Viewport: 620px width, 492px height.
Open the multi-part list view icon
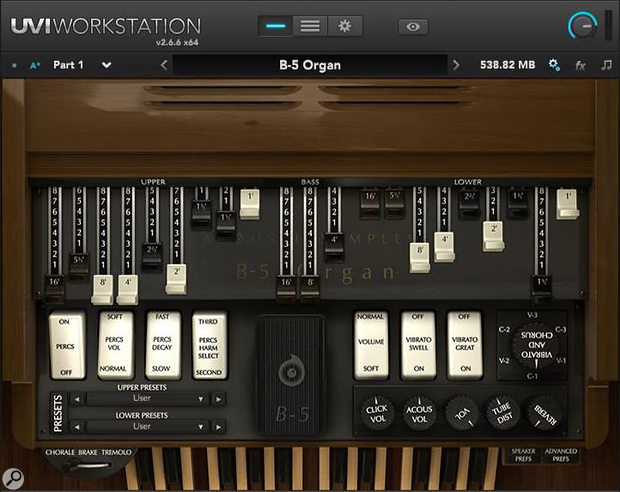click(x=310, y=26)
